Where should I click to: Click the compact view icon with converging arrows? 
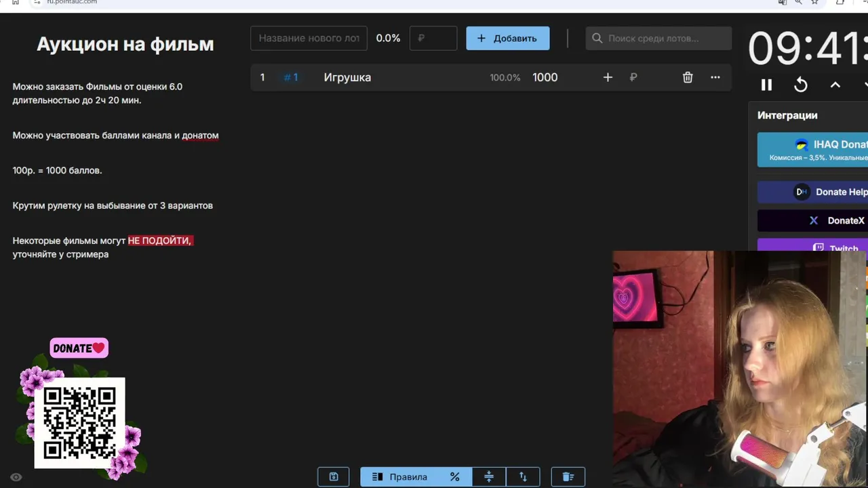coord(489,476)
